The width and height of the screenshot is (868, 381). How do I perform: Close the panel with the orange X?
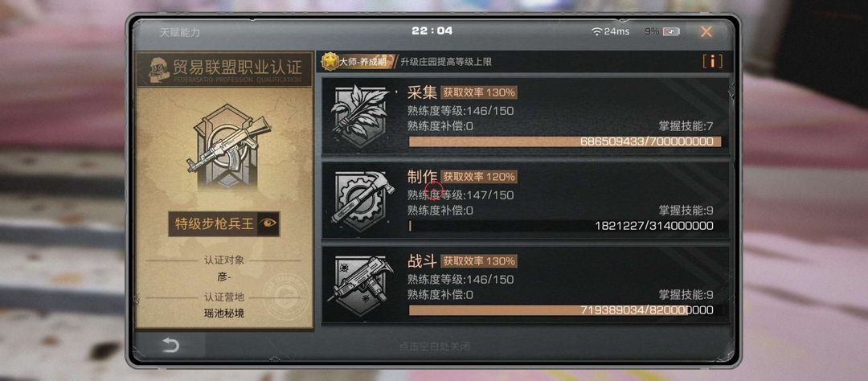(706, 31)
